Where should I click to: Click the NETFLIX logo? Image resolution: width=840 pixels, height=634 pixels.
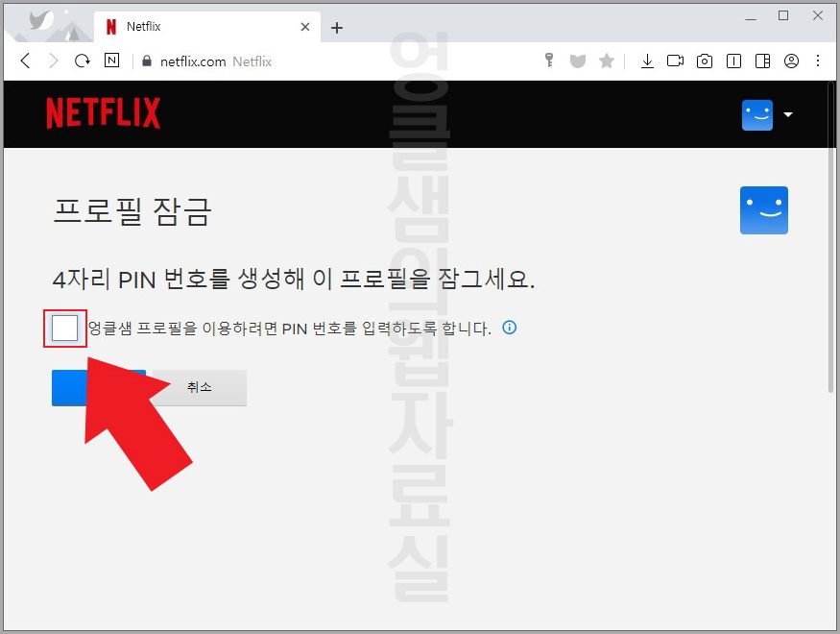[104, 113]
